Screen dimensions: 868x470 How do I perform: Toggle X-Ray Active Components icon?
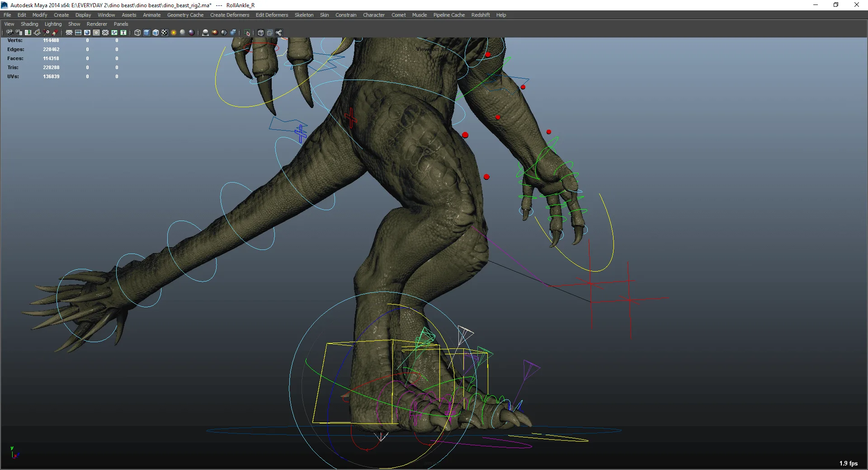(x=270, y=33)
